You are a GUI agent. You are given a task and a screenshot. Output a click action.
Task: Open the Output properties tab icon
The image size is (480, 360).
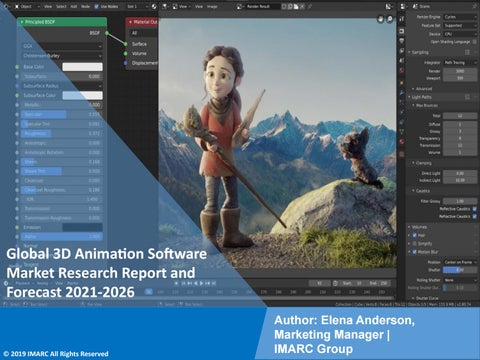coord(402,41)
